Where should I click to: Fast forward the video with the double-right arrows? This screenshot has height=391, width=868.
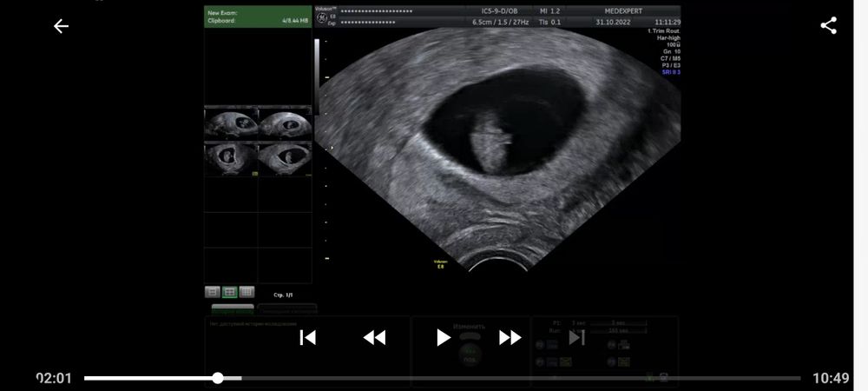tap(510, 337)
